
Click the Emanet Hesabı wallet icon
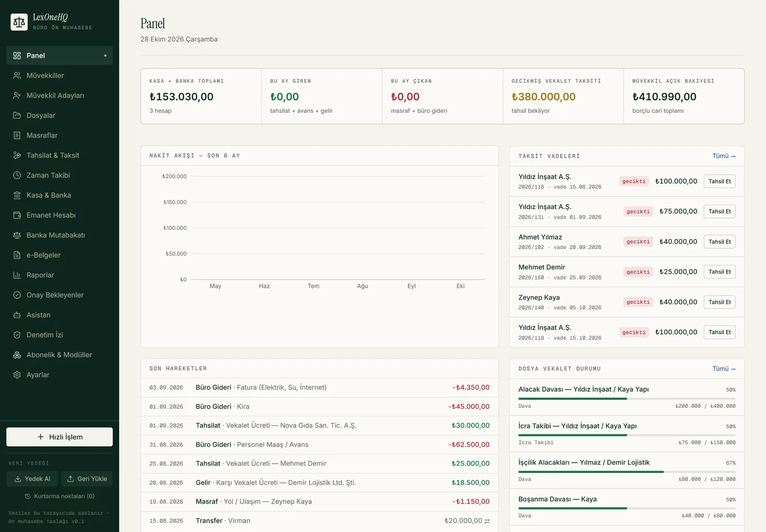(x=17, y=215)
